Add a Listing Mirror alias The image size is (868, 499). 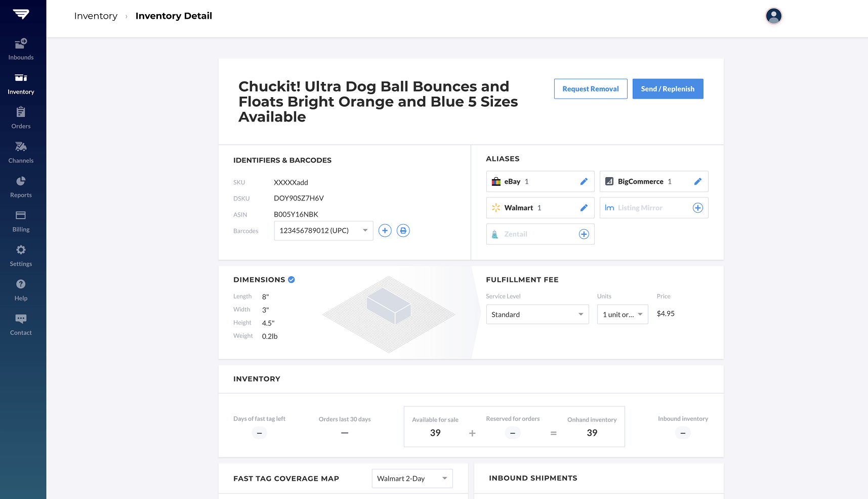[697, 207]
